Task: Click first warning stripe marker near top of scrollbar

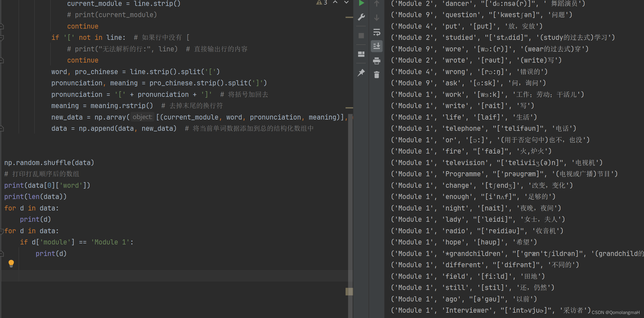Action: pos(349,17)
